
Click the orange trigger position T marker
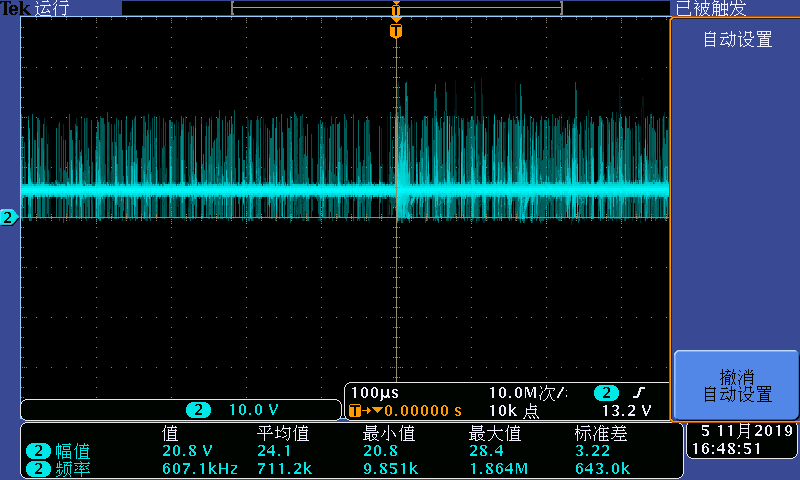click(396, 31)
